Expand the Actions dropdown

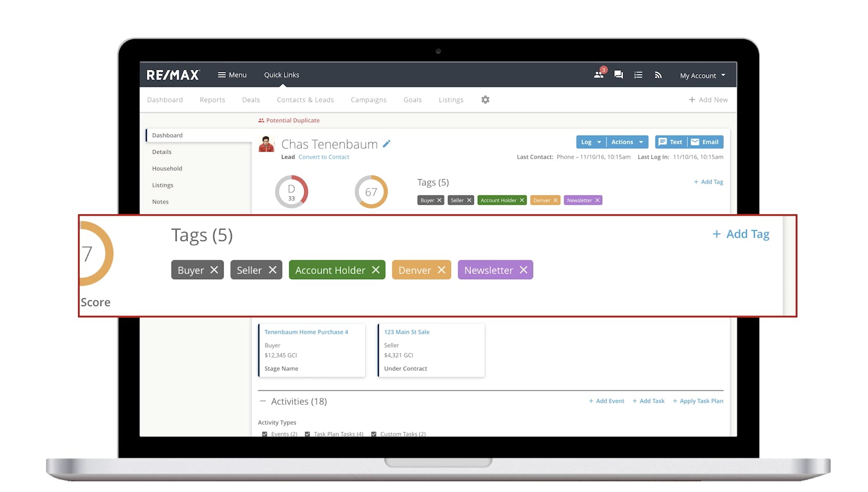[627, 142]
